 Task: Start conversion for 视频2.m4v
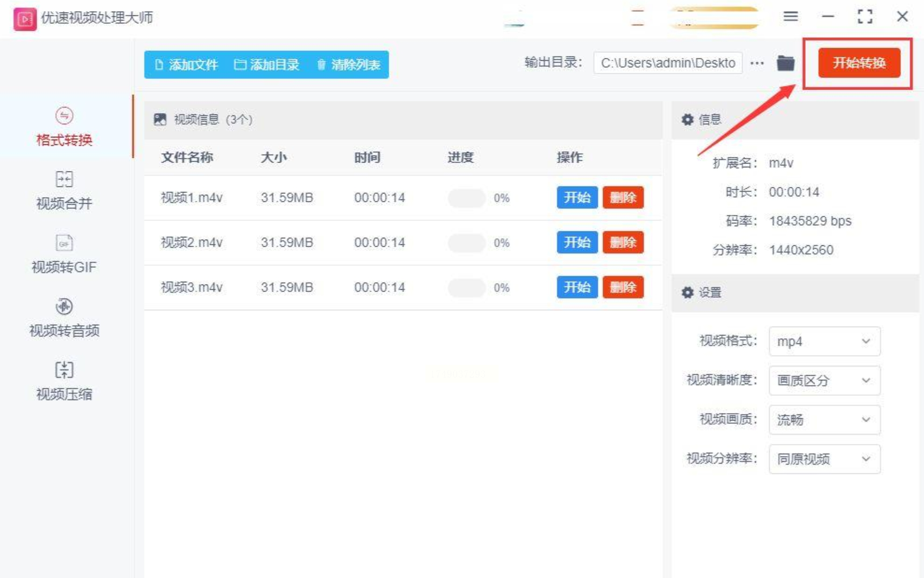click(x=577, y=243)
